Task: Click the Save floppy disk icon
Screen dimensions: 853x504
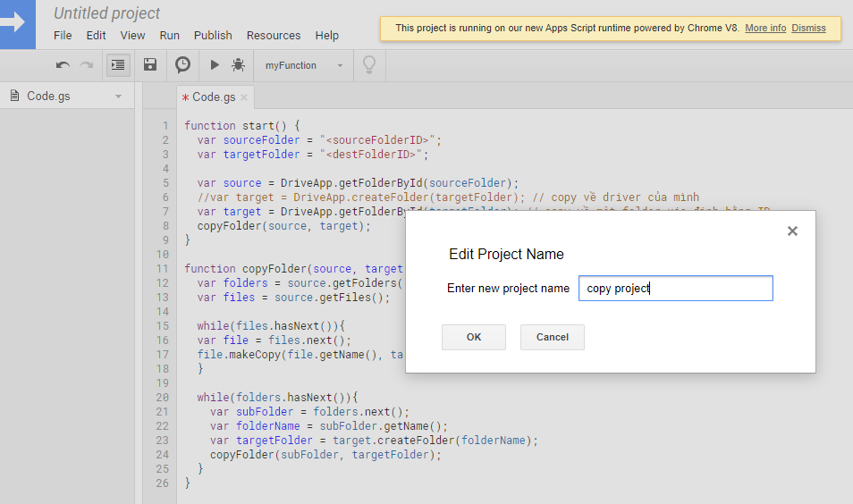Action: [x=150, y=65]
